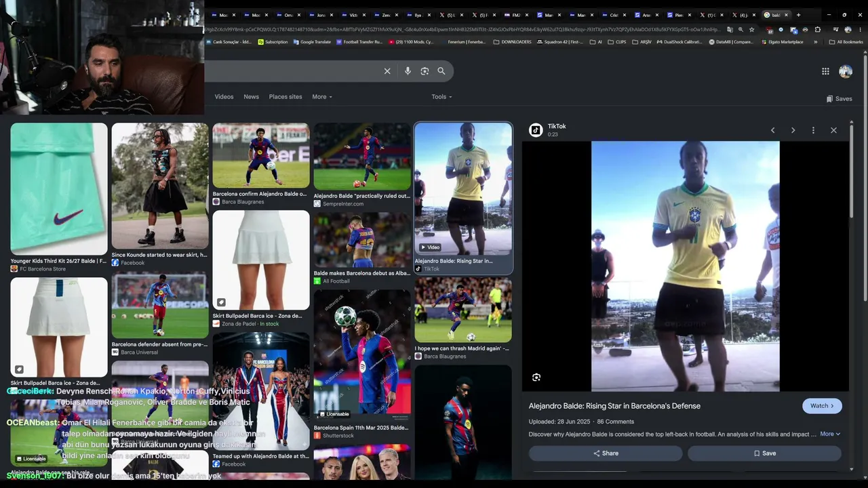Switch to the Videos results tab
The width and height of the screenshot is (868, 488).
point(224,97)
